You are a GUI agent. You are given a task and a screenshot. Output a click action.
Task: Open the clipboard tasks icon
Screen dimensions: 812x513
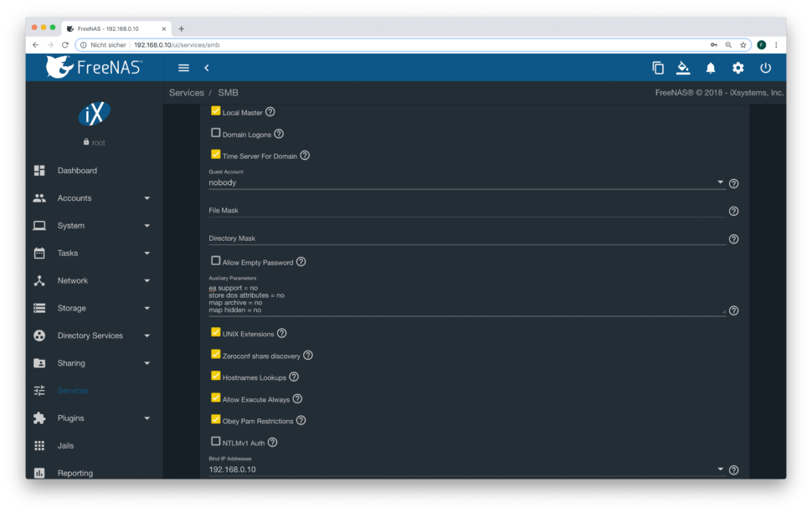(x=658, y=68)
